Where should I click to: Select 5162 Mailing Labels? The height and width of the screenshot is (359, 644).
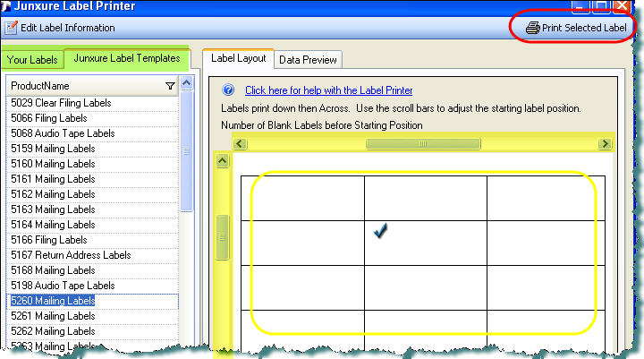point(92,194)
